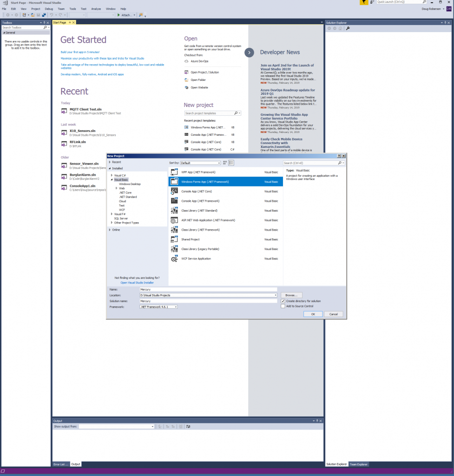Expand the Other Project Types node

[112, 223]
